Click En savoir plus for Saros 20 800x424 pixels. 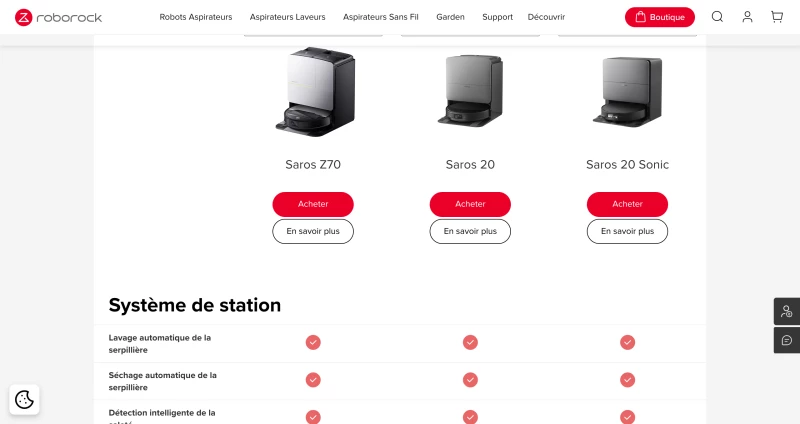click(470, 231)
